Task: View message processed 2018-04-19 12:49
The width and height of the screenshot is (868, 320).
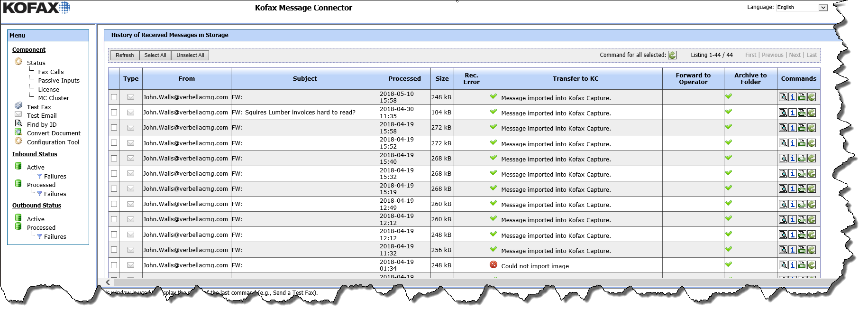Action: pos(783,204)
